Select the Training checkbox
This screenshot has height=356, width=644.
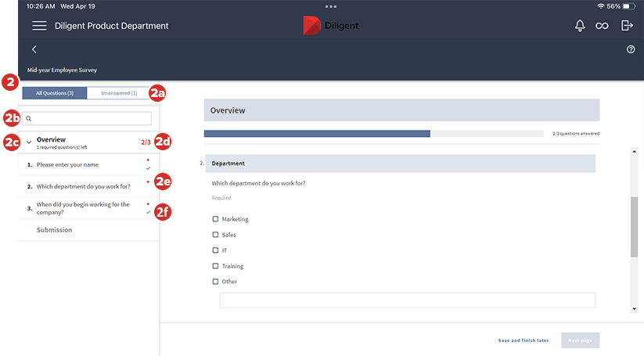click(x=216, y=266)
